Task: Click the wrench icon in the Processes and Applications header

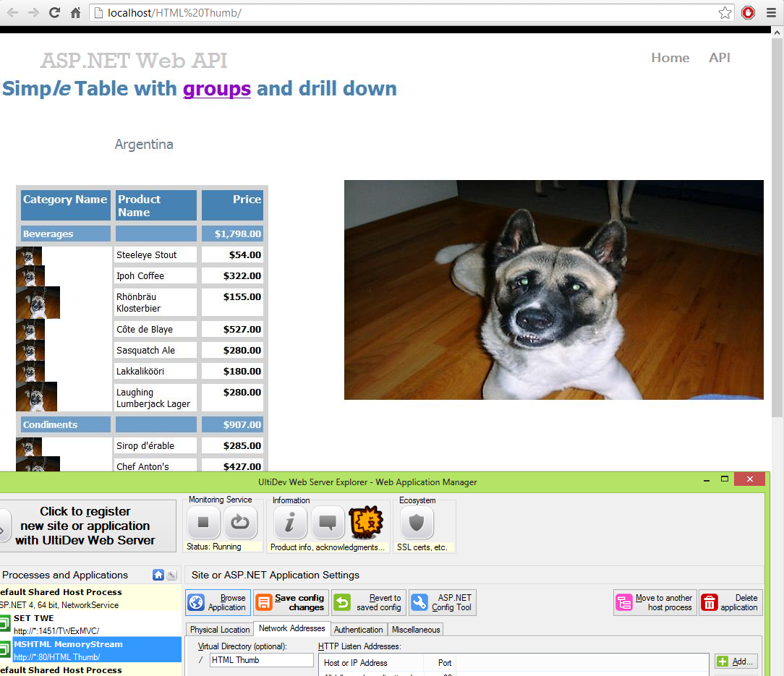Action: [171, 575]
